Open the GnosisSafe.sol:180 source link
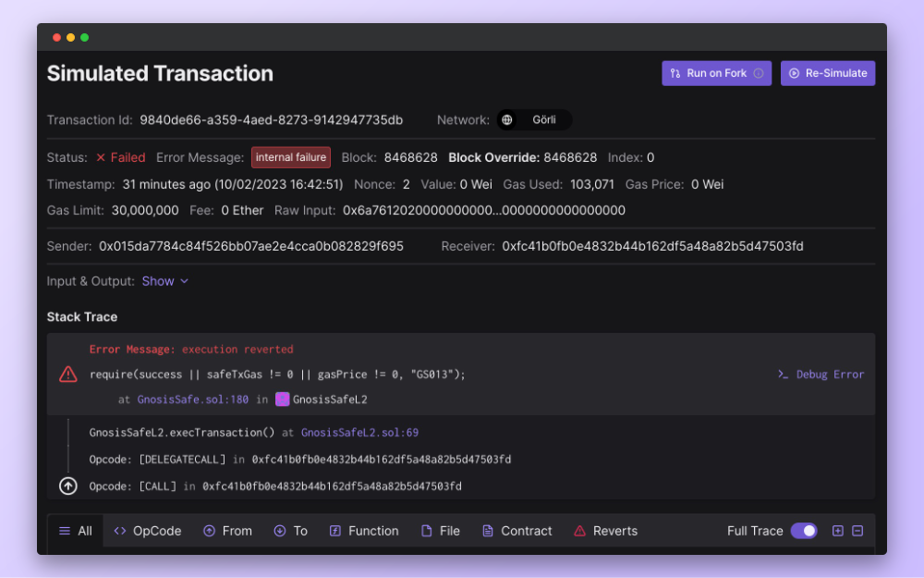This screenshot has height=578, width=924. coord(193,400)
